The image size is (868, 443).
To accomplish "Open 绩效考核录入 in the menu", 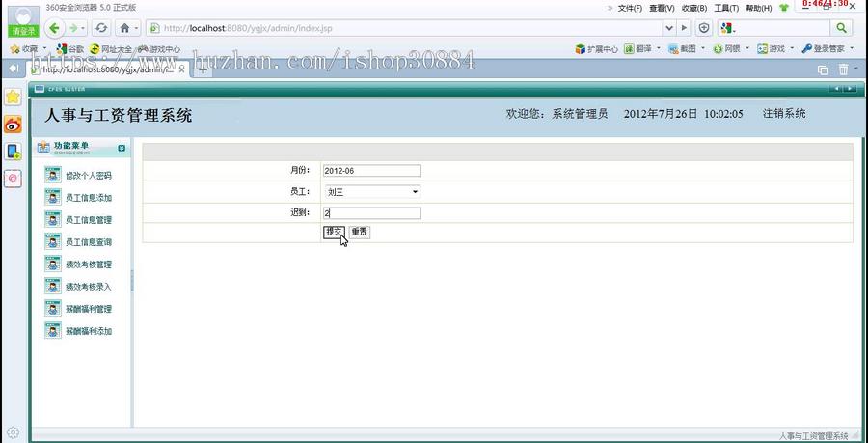I will click(x=89, y=287).
